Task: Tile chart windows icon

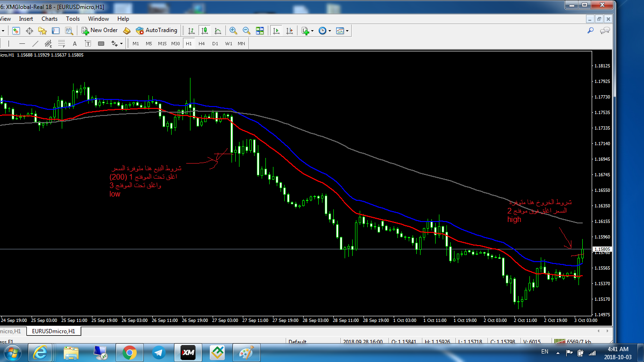Action: (260, 31)
